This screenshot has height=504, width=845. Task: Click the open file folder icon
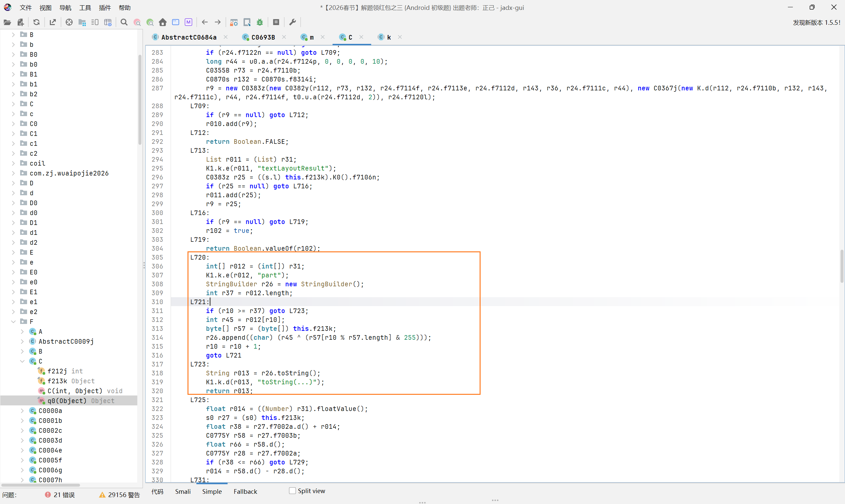click(7, 22)
